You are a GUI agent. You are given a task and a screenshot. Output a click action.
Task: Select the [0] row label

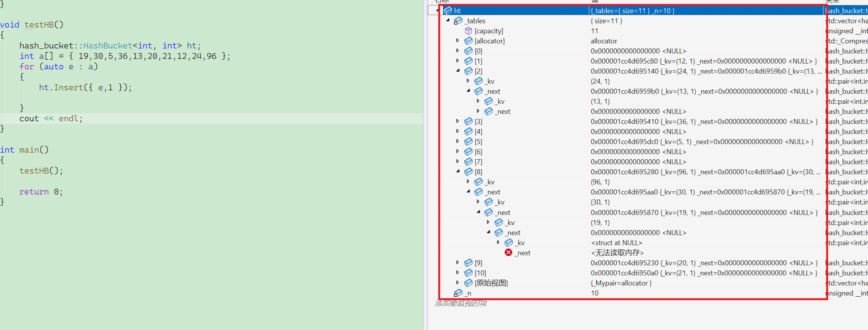click(x=479, y=51)
